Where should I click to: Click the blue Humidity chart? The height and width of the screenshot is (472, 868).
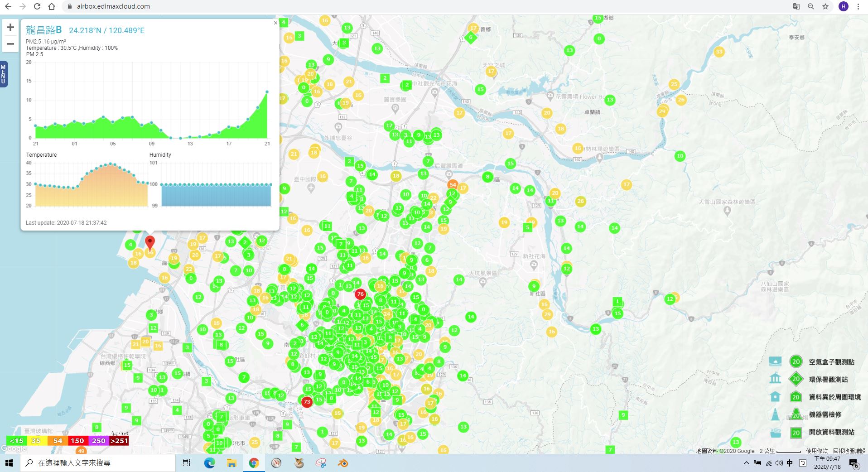216,184
